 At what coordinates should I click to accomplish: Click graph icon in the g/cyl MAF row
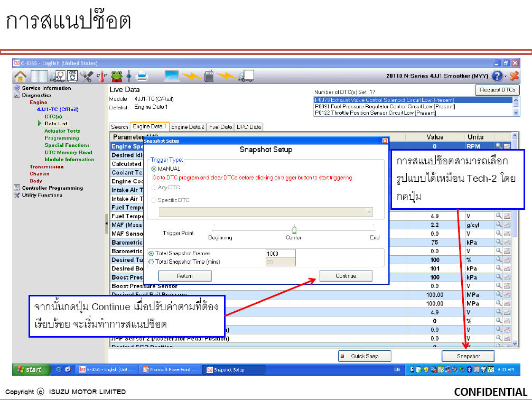(507, 225)
